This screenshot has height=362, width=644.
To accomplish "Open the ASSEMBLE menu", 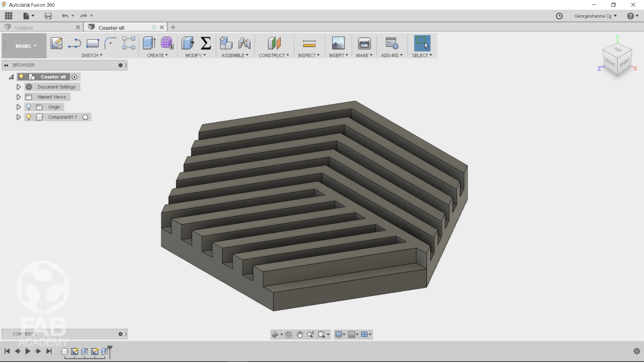I will click(234, 55).
